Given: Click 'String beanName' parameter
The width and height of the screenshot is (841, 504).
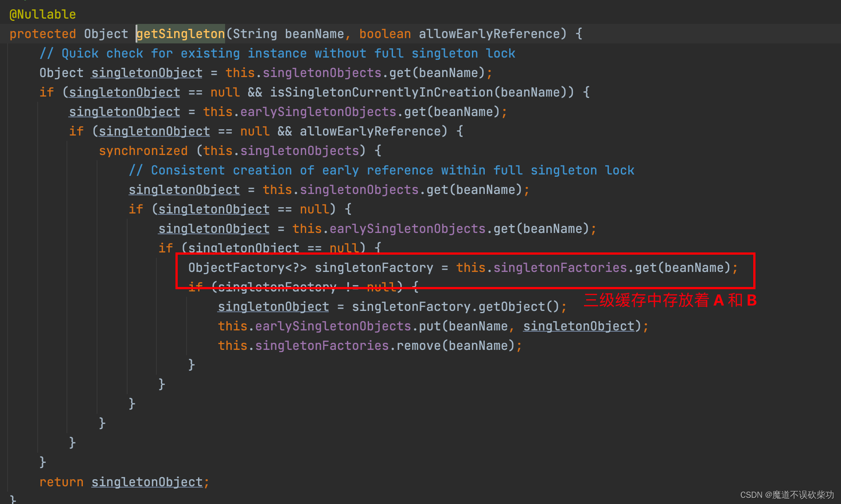Looking at the screenshot, I should click(288, 34).
